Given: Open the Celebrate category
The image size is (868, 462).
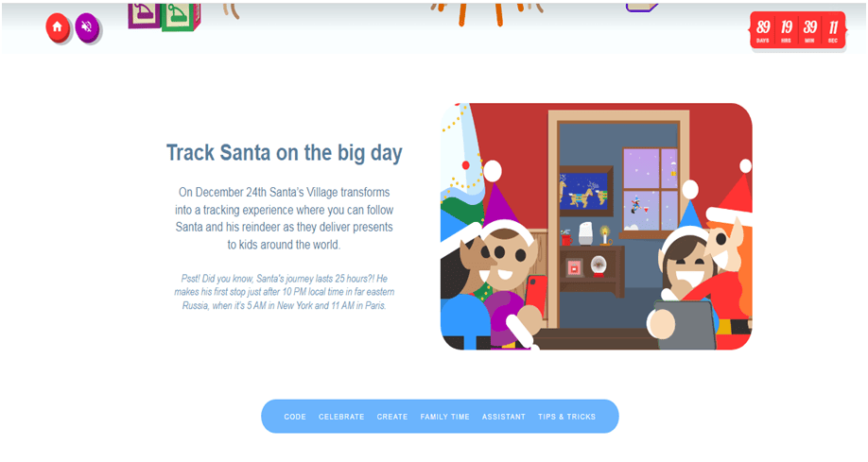Looking at the screenshot, I should (x=341, y=417).
